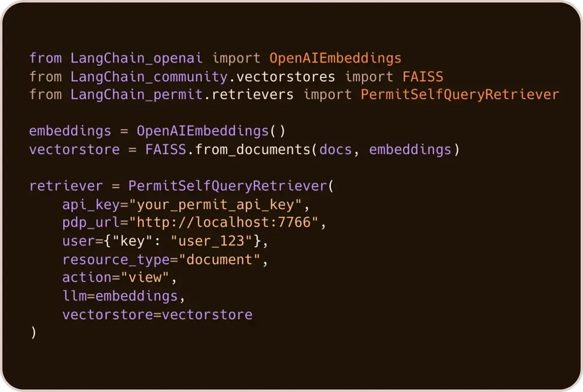This screenshot has height=392, width=583.
Task: Click the LangChain_community module name
Action: click(x=149, y=77)
